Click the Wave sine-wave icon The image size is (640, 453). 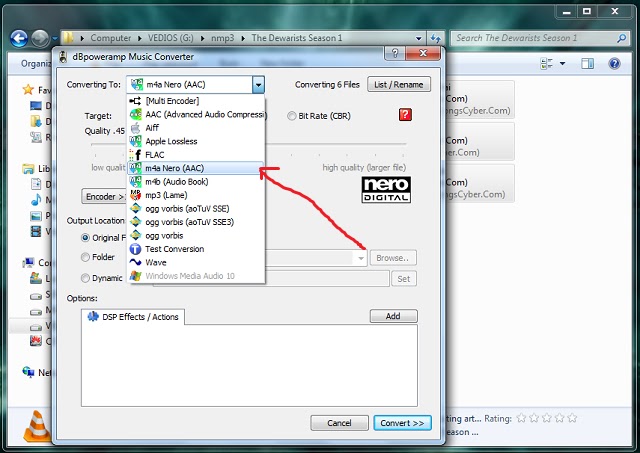[135, 262]
